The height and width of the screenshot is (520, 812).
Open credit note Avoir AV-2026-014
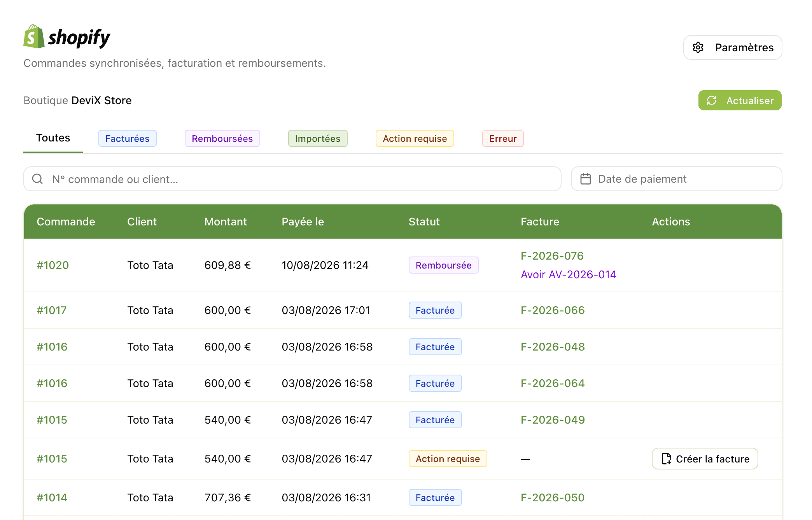point(568,274)
